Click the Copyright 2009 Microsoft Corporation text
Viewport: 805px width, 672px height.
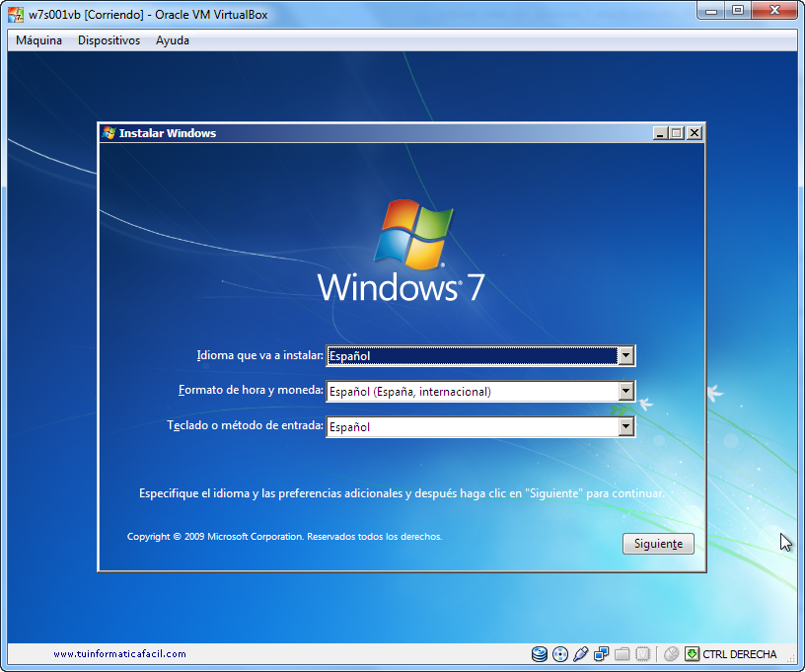point(284,537)
